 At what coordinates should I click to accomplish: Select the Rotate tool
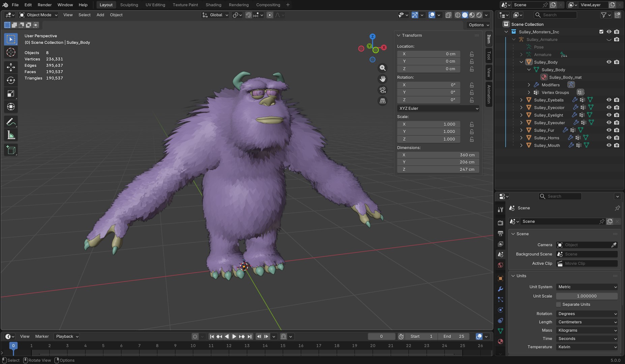click(11, 80)
